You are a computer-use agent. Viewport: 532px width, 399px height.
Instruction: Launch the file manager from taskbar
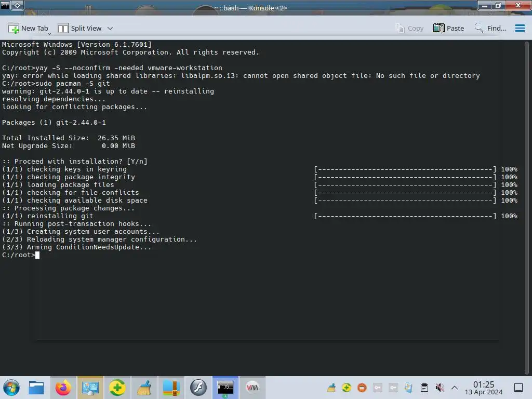pos(36,388)
